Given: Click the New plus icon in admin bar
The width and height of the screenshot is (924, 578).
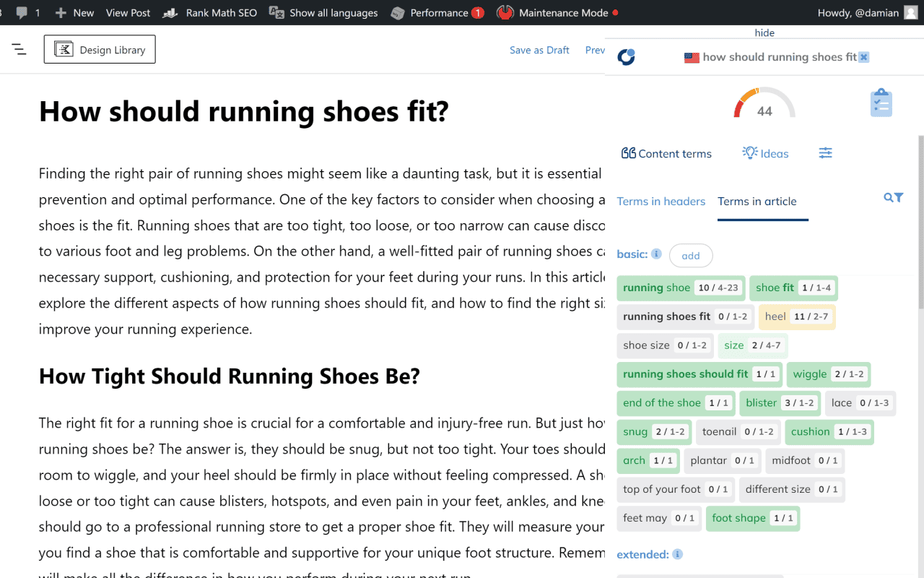Looking at the screenshot, I should point(61,12).
